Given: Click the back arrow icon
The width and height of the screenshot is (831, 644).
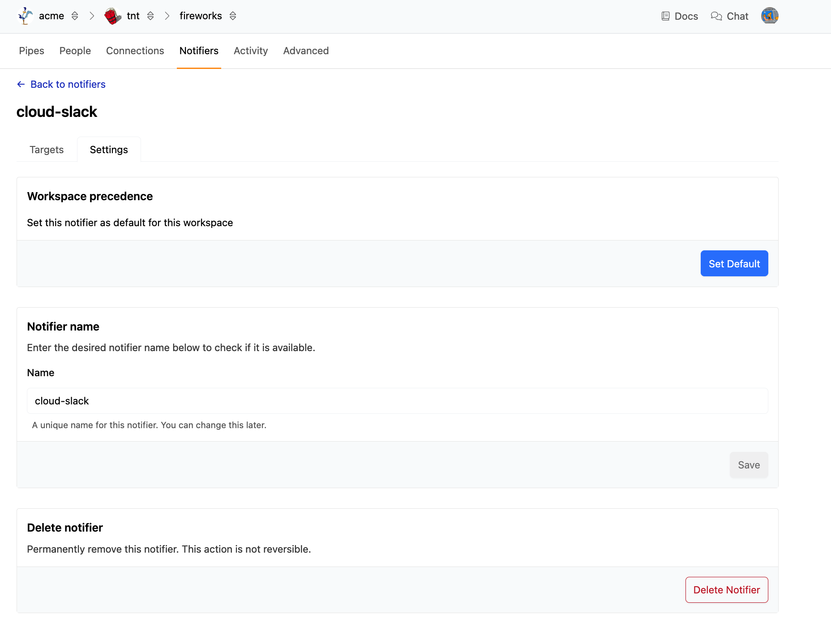Looking at the screenshot, I should point(21,84).
